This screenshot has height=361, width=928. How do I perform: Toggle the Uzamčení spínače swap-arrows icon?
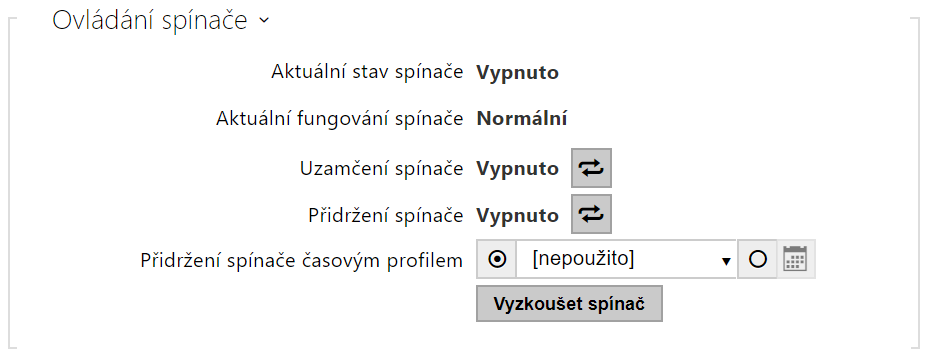tap(591, 169)
